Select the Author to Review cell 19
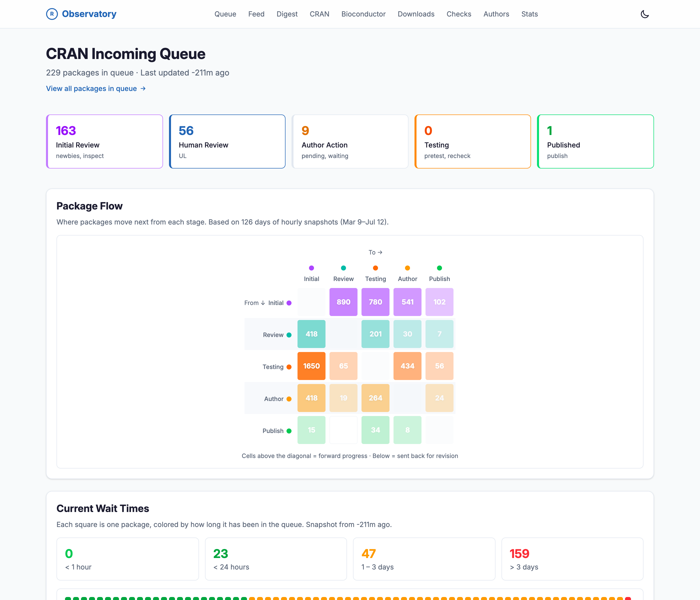 343,398
